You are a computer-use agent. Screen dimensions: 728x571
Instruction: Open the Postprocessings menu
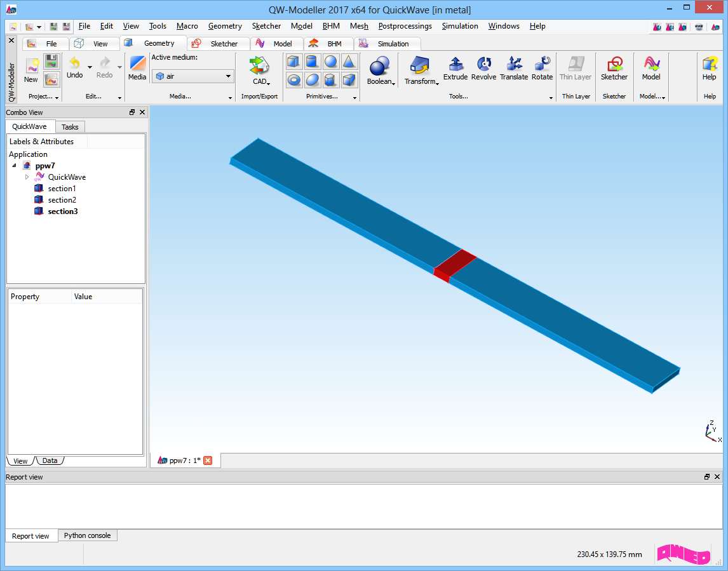pos(405,26)
